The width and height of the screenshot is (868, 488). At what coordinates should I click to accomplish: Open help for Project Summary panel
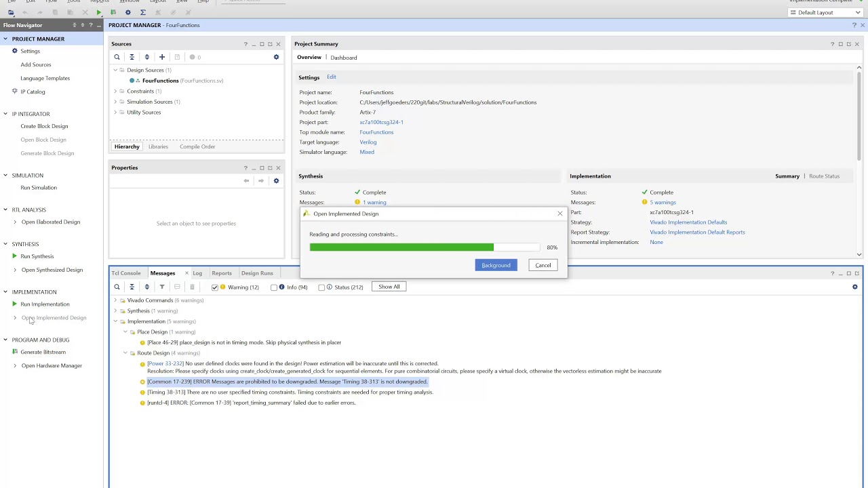click(832, 44)
